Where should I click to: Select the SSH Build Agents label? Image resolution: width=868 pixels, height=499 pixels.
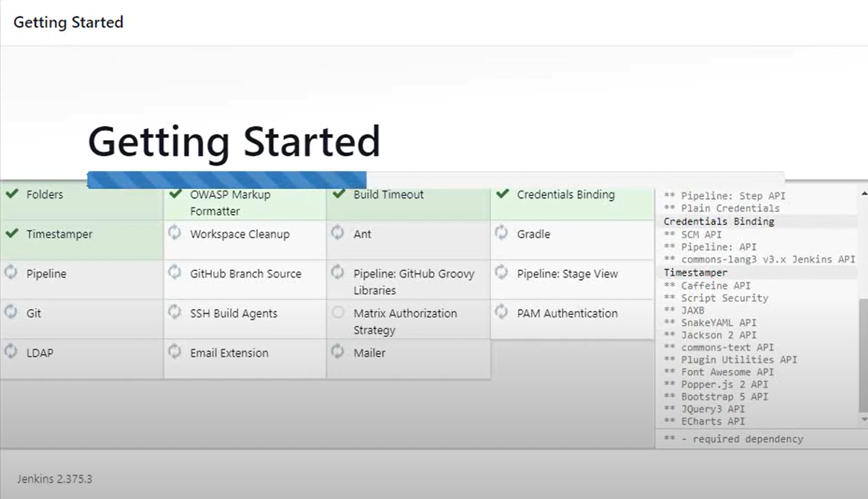coord(234,313)
